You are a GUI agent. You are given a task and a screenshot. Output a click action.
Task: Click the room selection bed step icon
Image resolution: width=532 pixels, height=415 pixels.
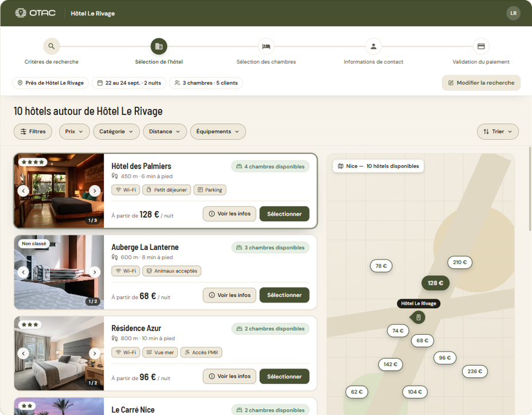pyautogui.click(x=266, y=46)
